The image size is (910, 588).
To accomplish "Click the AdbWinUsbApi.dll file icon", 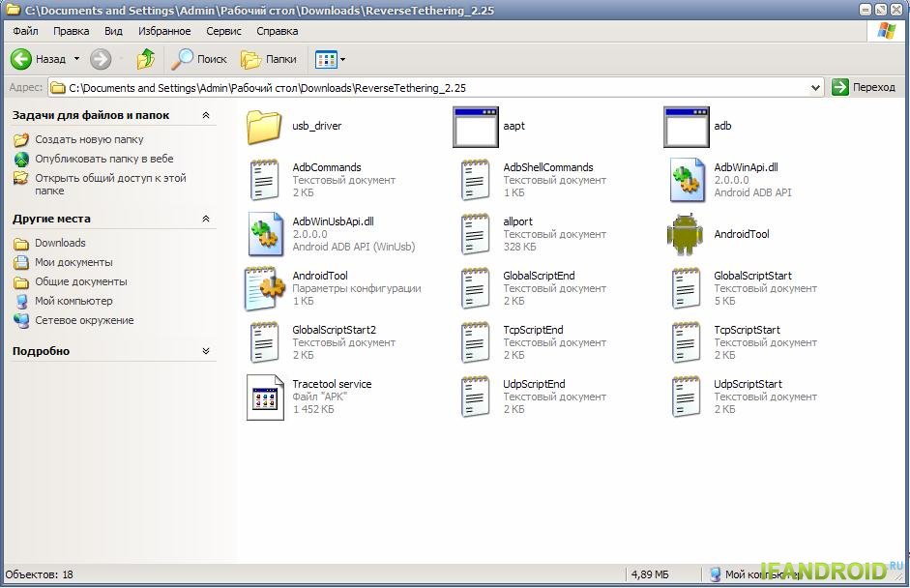I will click(264, 234).
